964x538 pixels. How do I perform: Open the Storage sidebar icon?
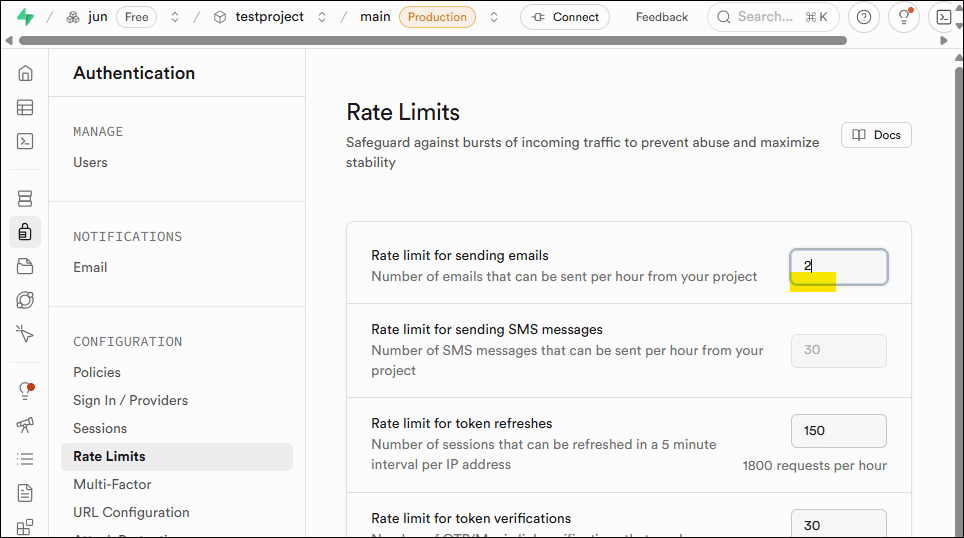pyautogui.click(x=25, y=266)
